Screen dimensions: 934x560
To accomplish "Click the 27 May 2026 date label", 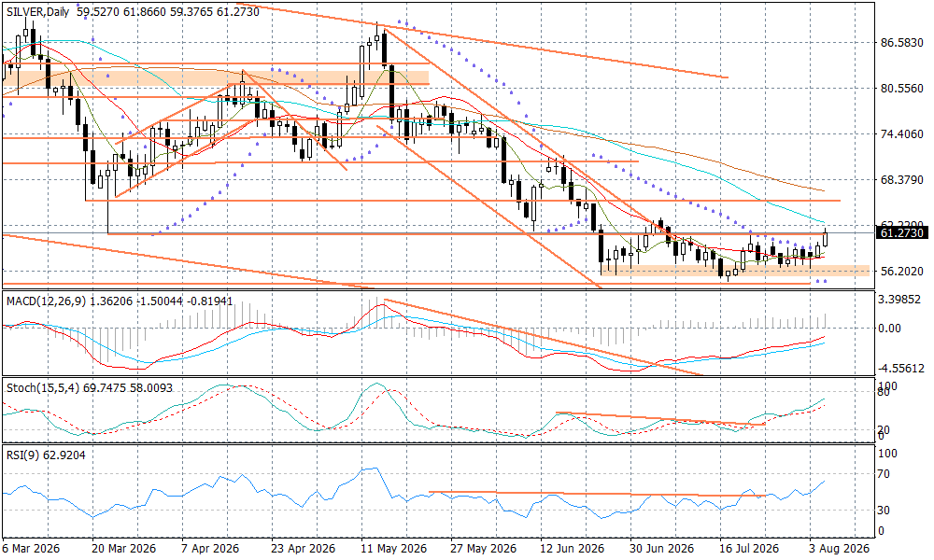I will 483,548.
